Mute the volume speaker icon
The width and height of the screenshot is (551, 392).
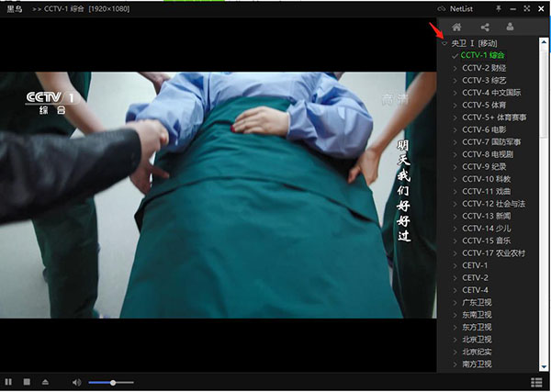click(x=77, y=382)
